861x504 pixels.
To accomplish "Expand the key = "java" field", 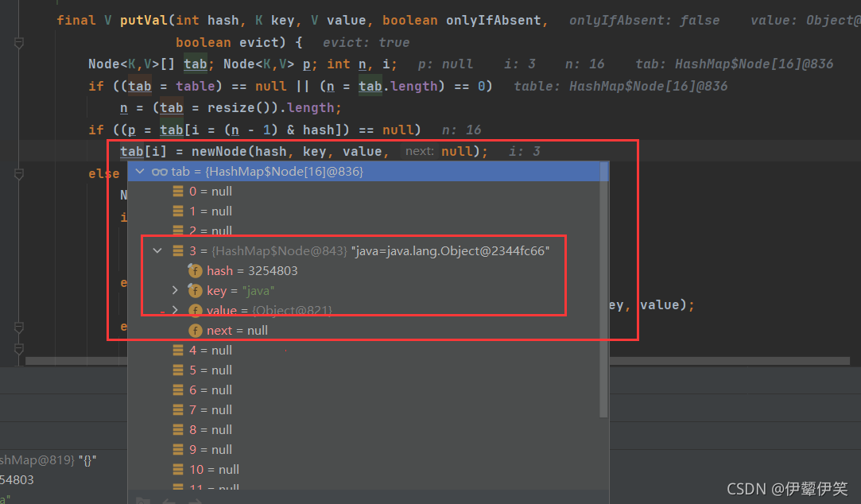I will (175, 290).
